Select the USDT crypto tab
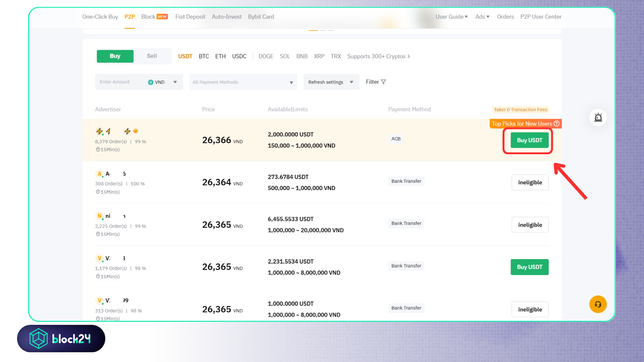Screen dimensions: 644x362 [185, 56]
